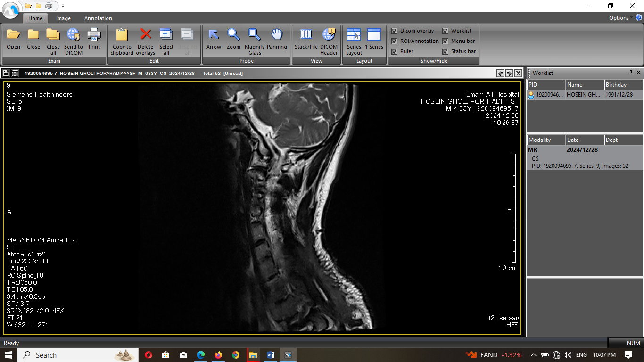Click the Date column header

click(585, 140)
